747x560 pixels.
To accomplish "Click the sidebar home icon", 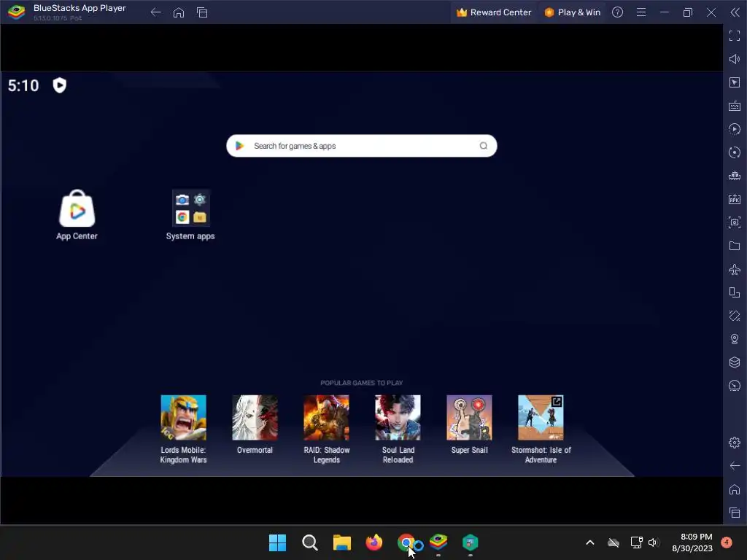I will click(735, 489).
